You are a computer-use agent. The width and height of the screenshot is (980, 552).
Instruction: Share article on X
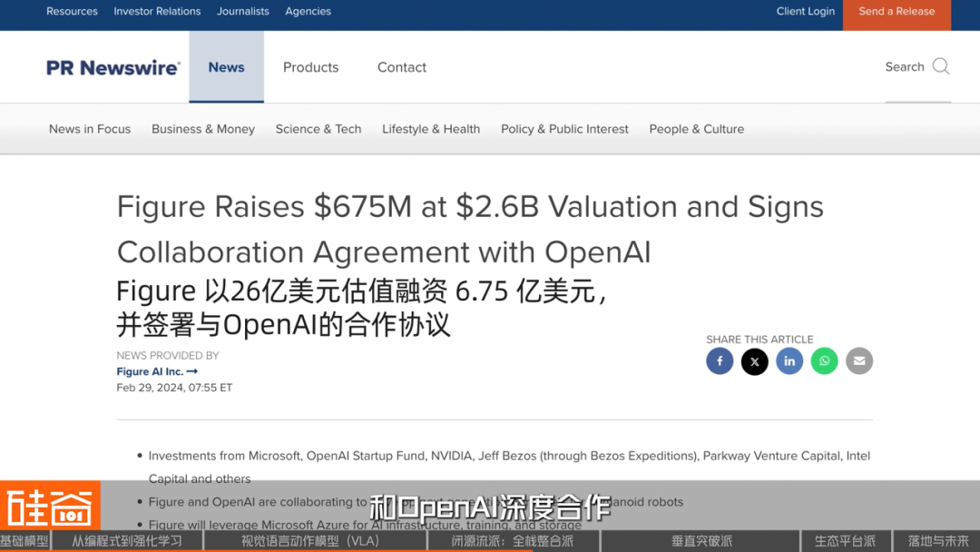[754, 360]
